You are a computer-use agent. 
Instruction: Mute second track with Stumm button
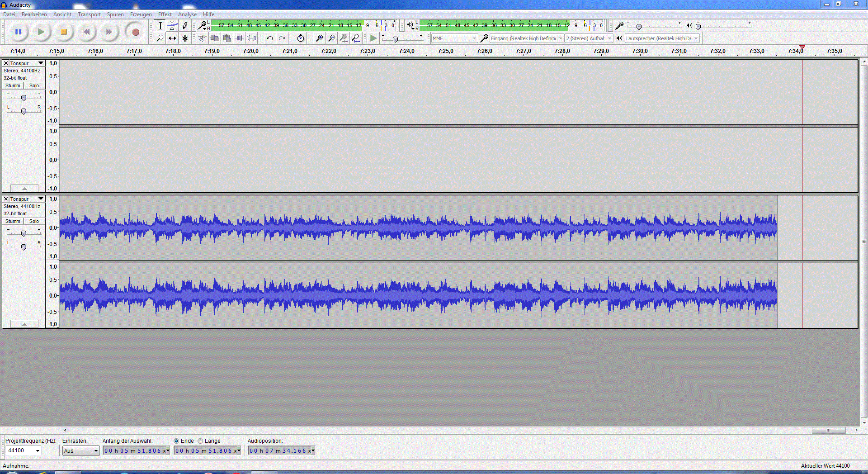pyautogui.click(x=13, y=221)
